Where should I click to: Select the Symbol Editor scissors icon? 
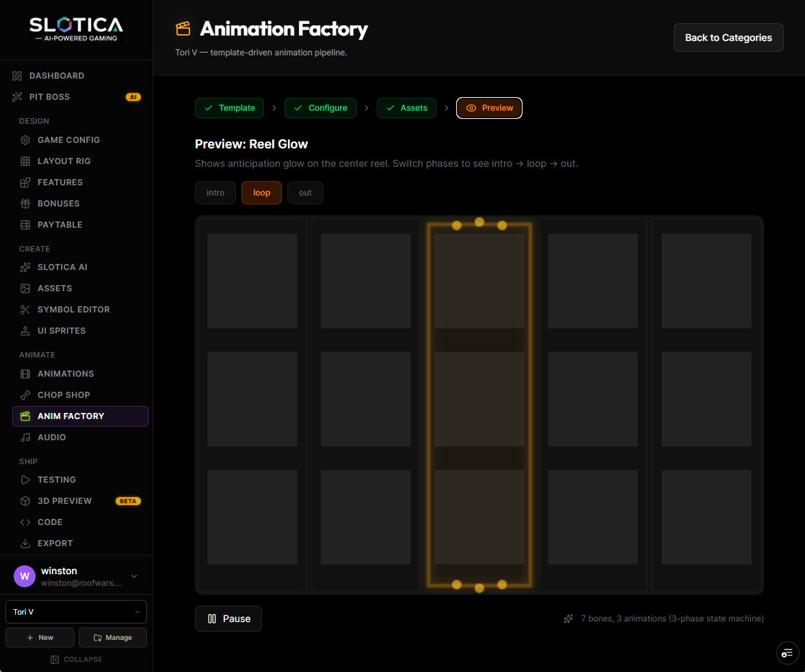pos(25,310)
